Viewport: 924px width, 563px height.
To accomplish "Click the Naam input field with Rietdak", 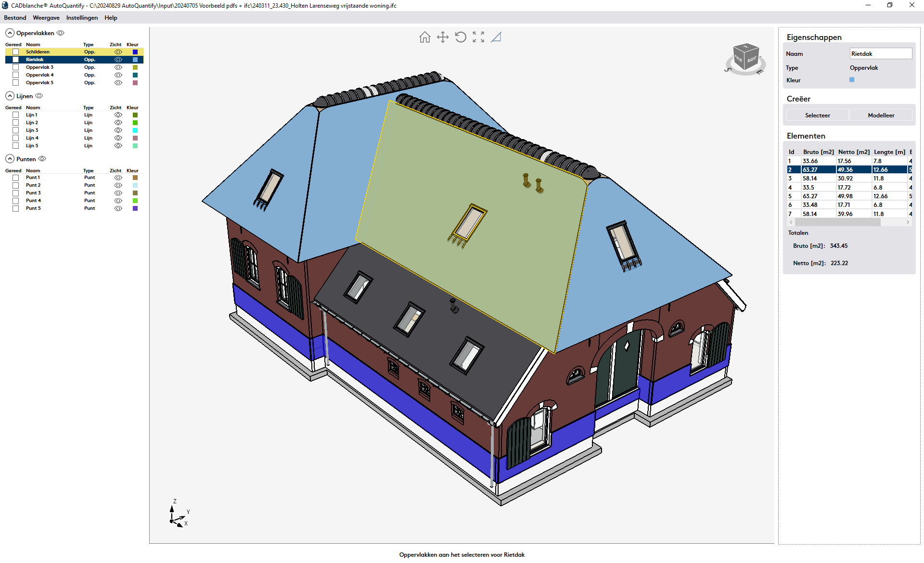I will tap(880, 54).
